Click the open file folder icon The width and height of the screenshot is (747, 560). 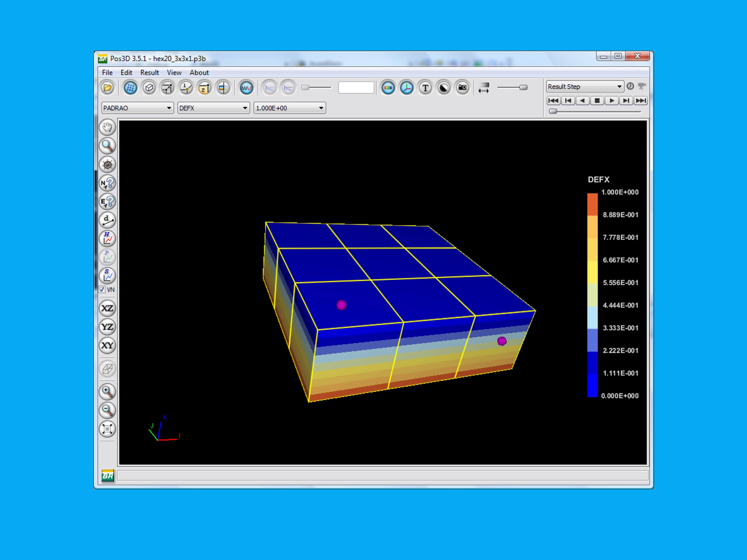tap(107, 88)
